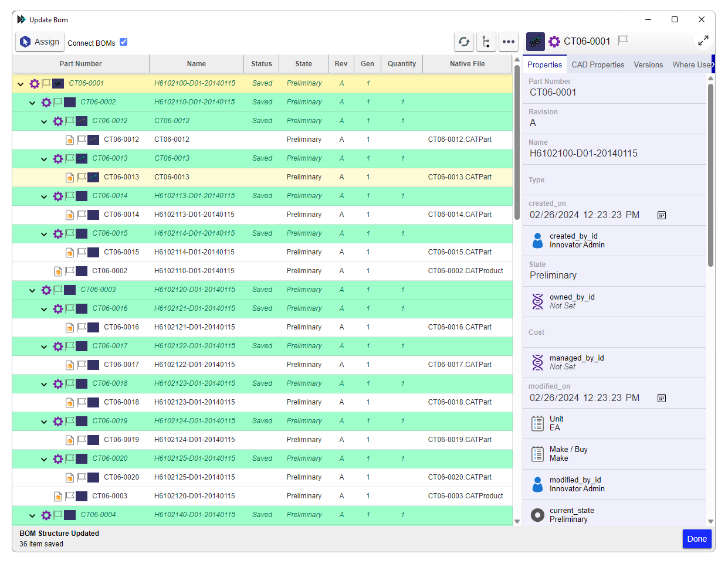Click the BOM table vertical scrollbar
The image size is (728, 564).
517,141
